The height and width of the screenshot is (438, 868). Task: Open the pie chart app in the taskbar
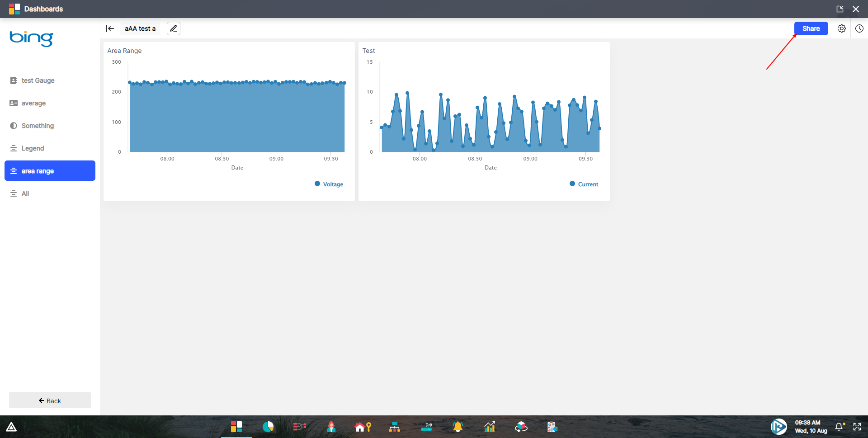[x=269, y=426]
